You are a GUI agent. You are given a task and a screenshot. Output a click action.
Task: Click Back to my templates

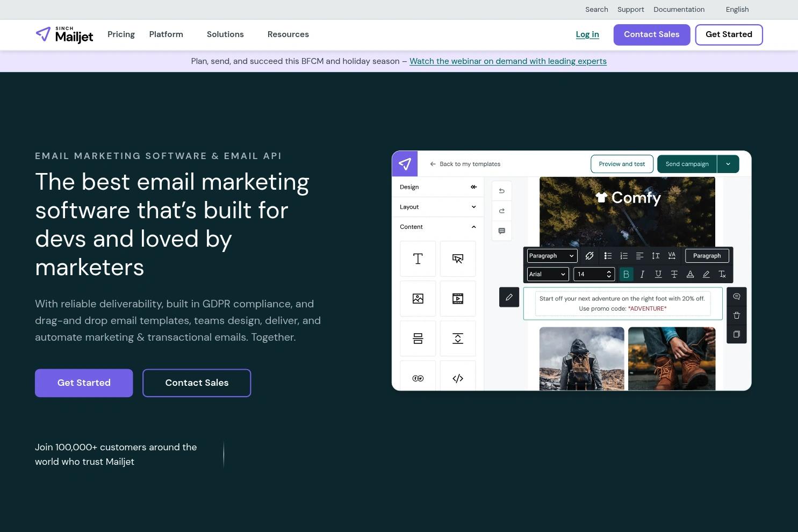click(x=465, y=163)
